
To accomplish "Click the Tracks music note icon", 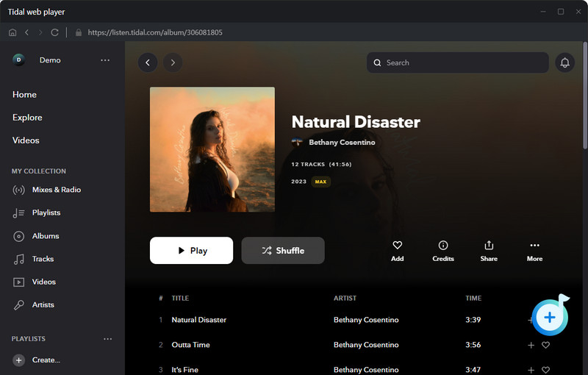I will pos(19,259).
